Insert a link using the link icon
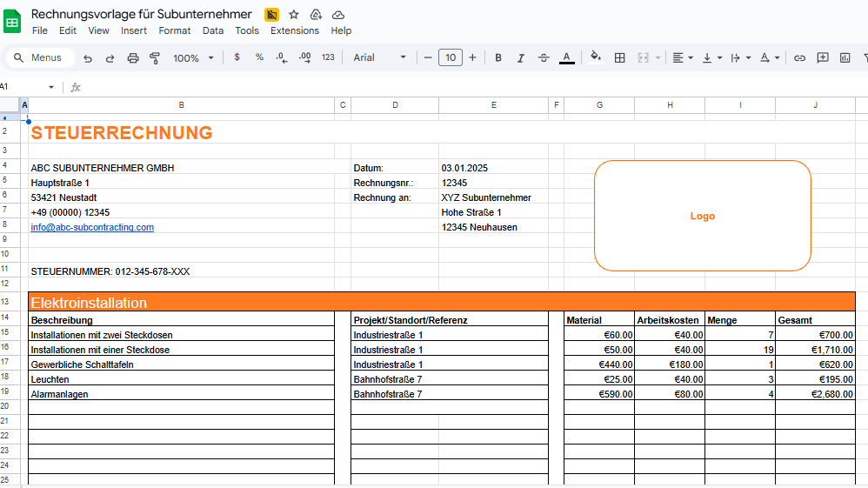The width and height of the screenshot is (868, 488). click(799, 57)
